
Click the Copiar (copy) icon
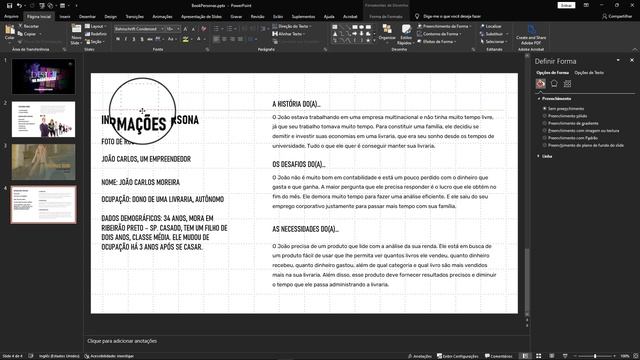point(20,34)
